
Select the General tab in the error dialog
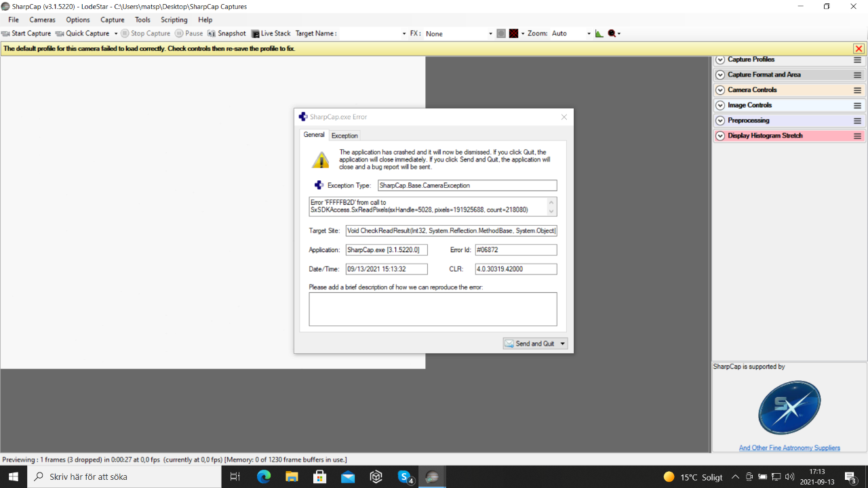coord(314,135)
